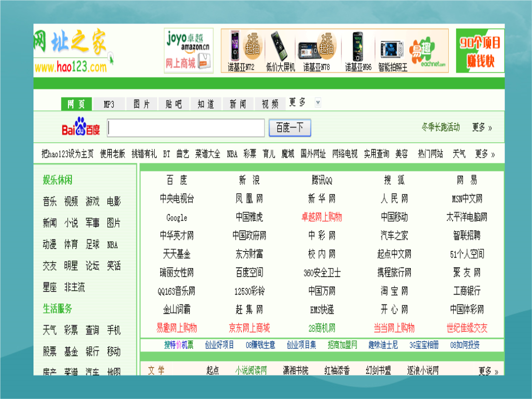Open the 游戏 category link
The width and height of the screenshot is (532, 399).
pyautogui.click(x=92, y=201)
